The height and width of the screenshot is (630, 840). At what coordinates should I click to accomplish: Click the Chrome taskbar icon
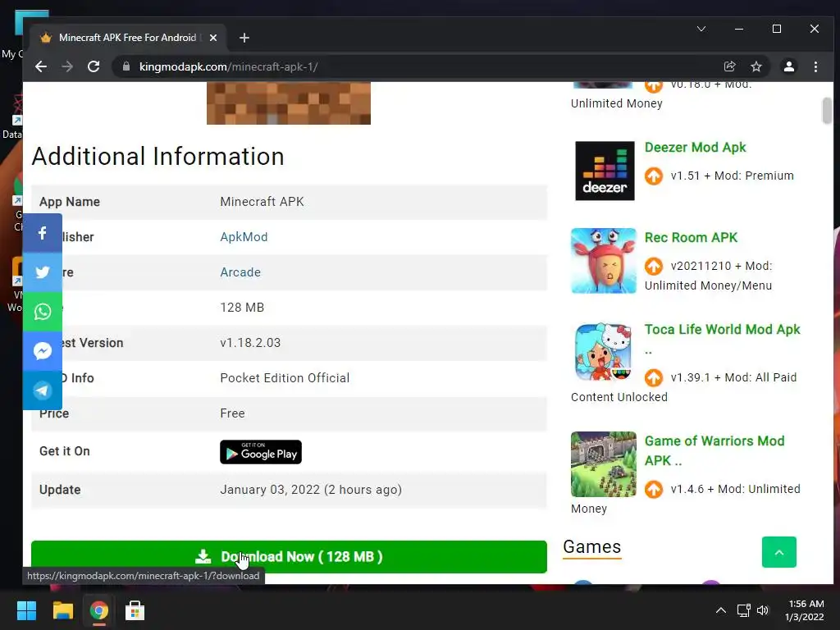coord(98,610)
